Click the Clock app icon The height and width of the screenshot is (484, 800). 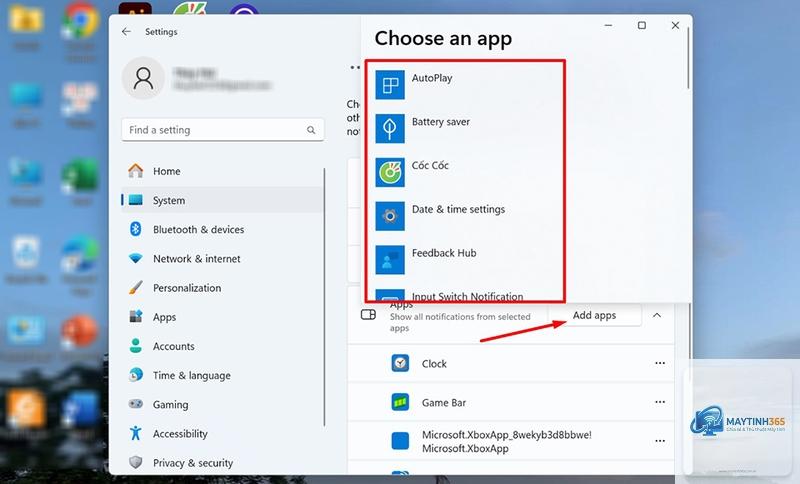pyautogui.click(x=401, y=363)
